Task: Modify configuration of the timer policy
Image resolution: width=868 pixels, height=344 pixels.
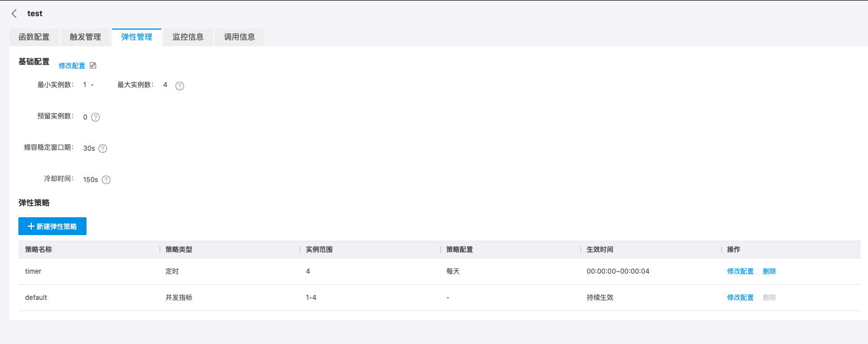Action: point(740,271)
